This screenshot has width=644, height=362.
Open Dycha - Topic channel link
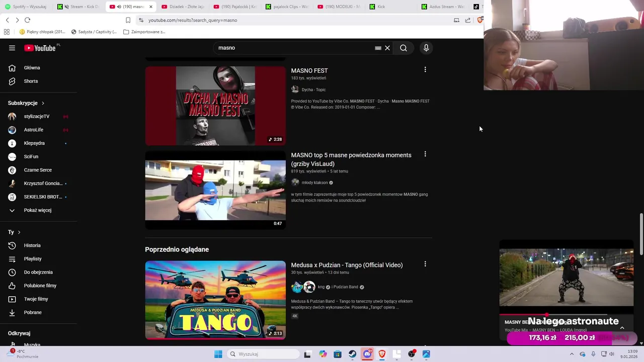click(x=313, y=89)
